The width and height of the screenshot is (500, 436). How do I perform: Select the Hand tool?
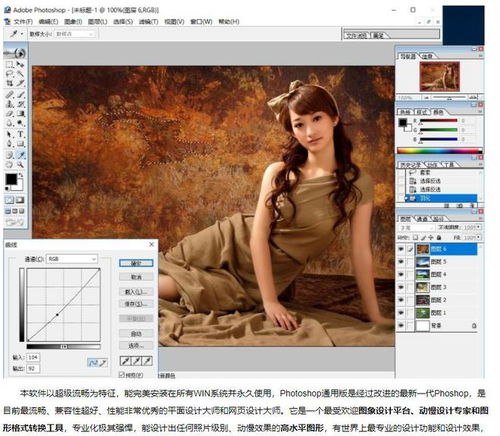(x=9, y=164)
